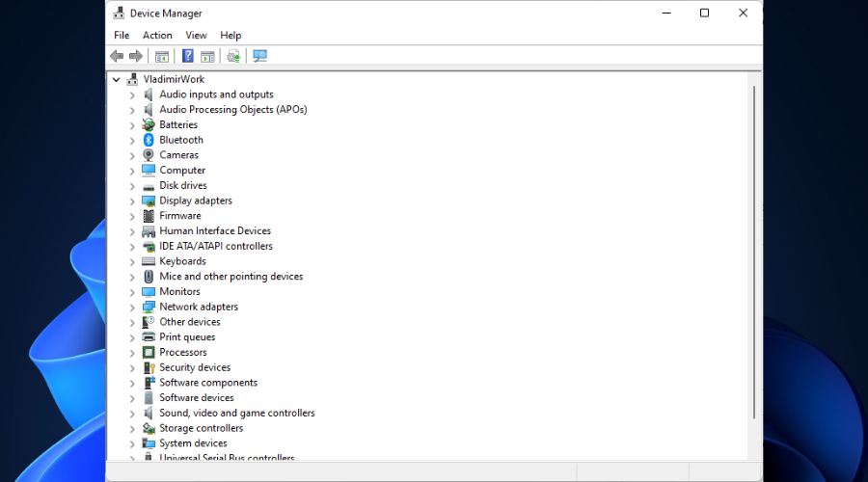
Task: Expand the Bluetooth category chevron
Action: coord(132,141)
